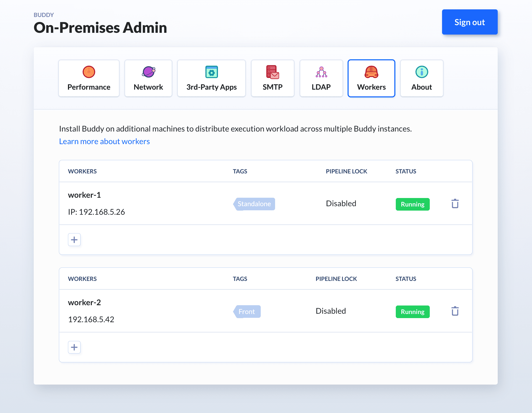Click Running status for worker-1
This screenshot has width=532, height=413.
(x=412, y=204)
